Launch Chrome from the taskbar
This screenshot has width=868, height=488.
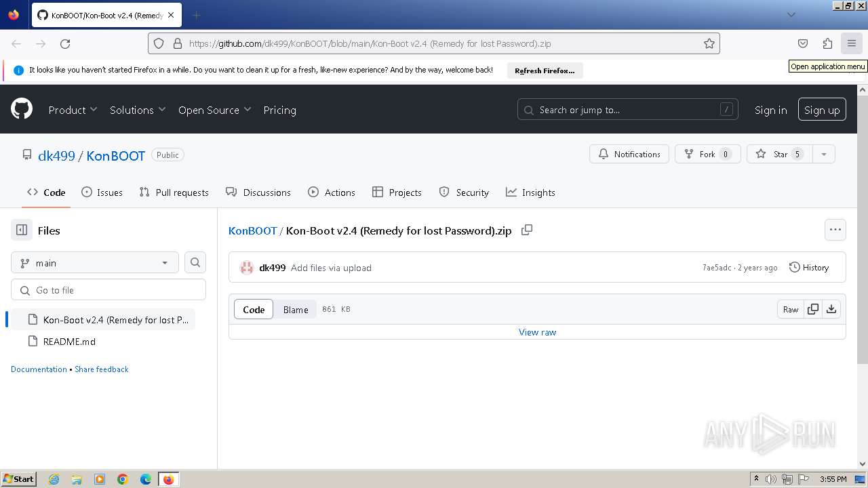(123, 479)
